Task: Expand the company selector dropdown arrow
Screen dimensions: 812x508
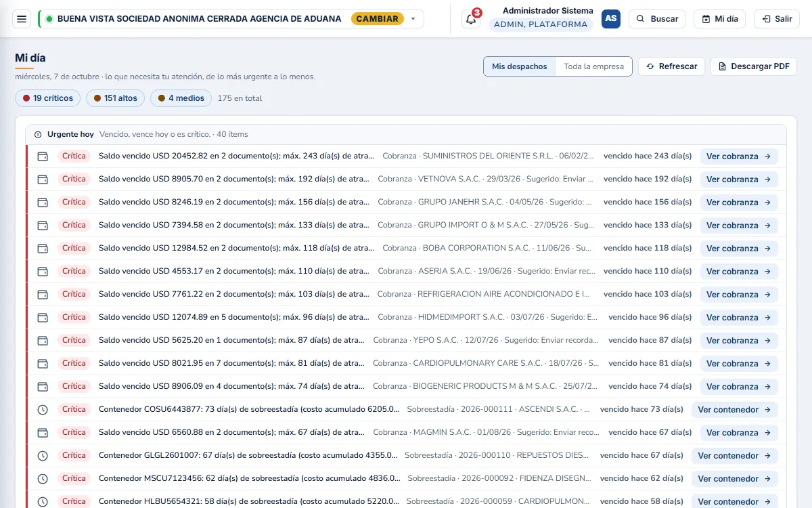Action: click(413, 19)
